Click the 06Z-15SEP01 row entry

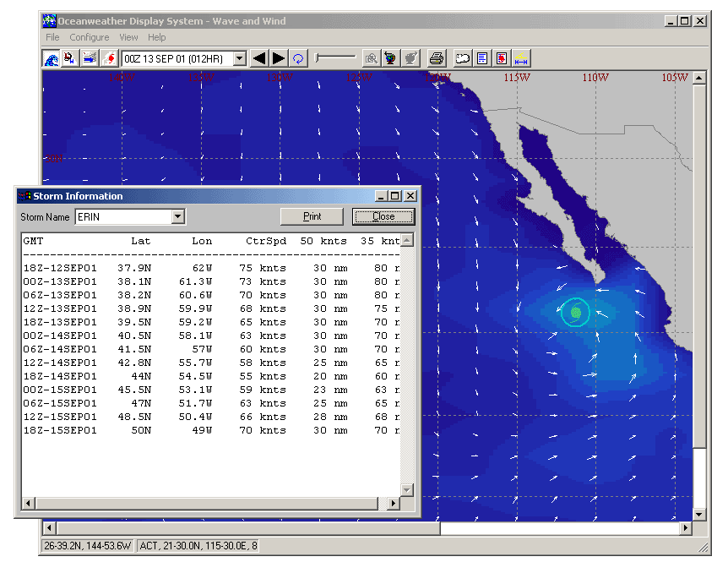(211, 403)
